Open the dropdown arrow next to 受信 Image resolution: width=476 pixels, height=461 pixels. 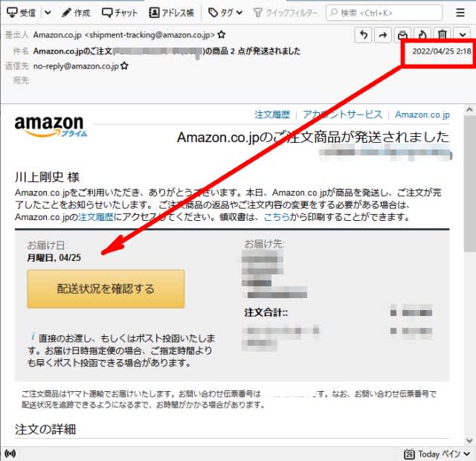point(48,13)
